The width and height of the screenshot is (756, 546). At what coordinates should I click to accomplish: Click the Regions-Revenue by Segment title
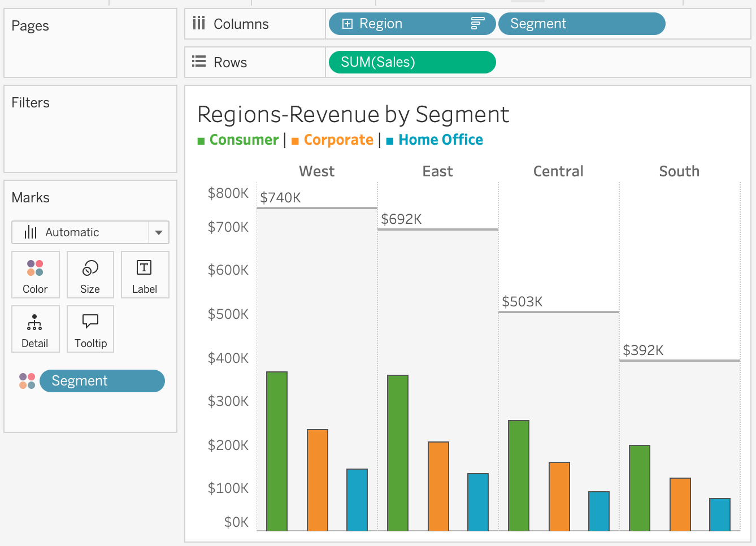353,115
